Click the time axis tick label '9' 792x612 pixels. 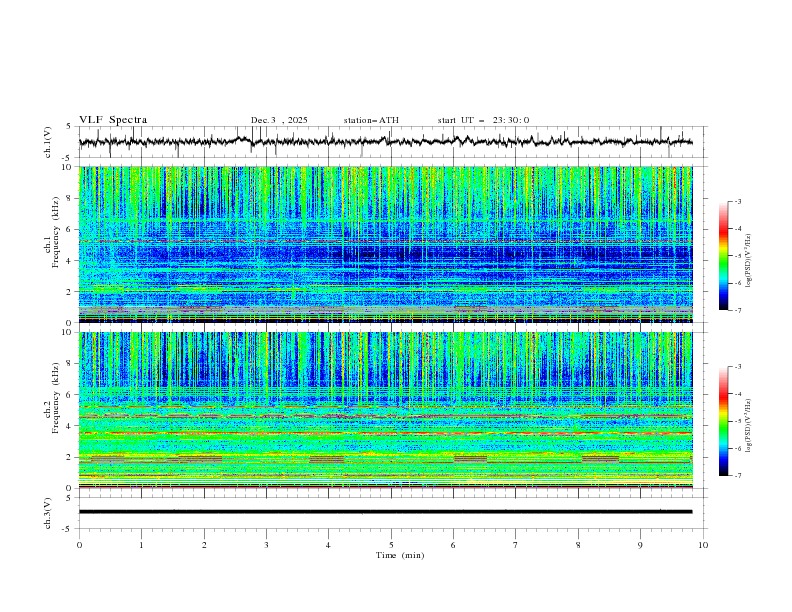[x=640, y=545]
